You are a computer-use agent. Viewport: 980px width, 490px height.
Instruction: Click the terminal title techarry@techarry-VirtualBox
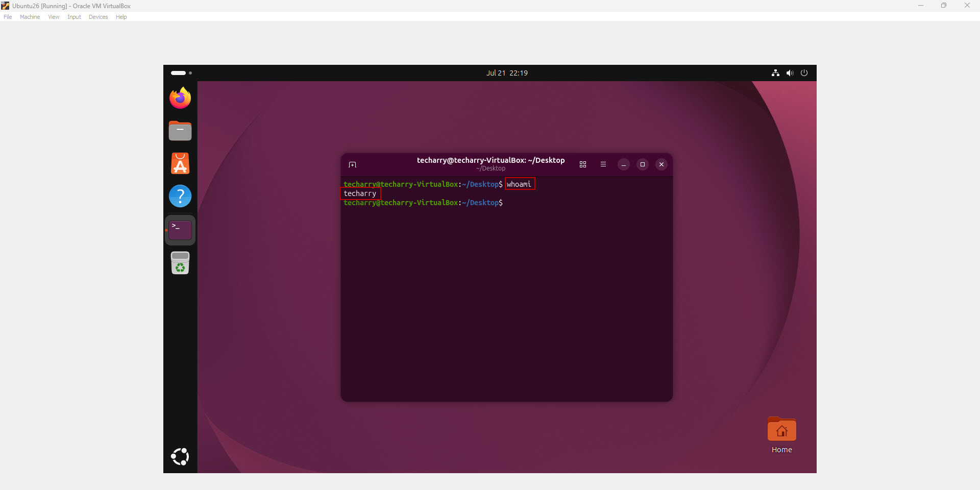coord(491,160)
